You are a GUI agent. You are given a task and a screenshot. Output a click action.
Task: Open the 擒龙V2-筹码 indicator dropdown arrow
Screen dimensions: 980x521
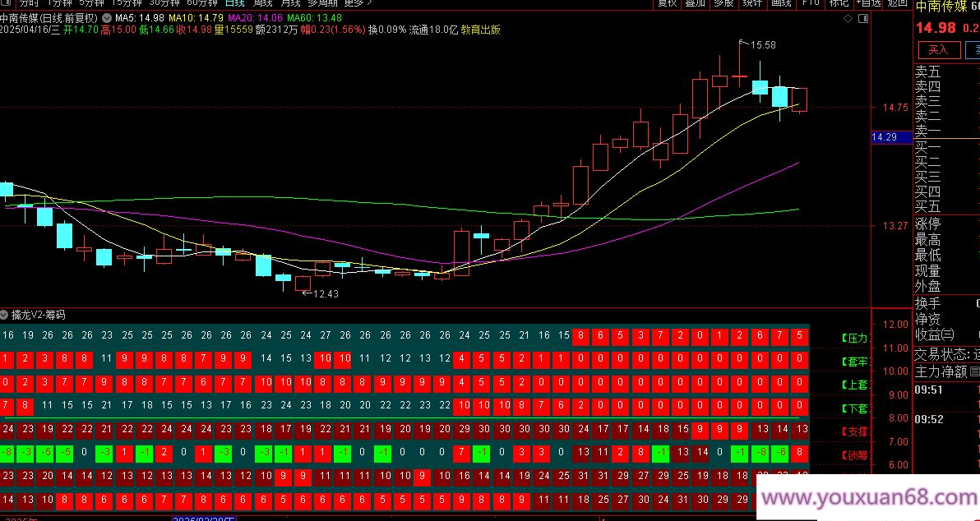pyautogui.click(x=5, y=315)
